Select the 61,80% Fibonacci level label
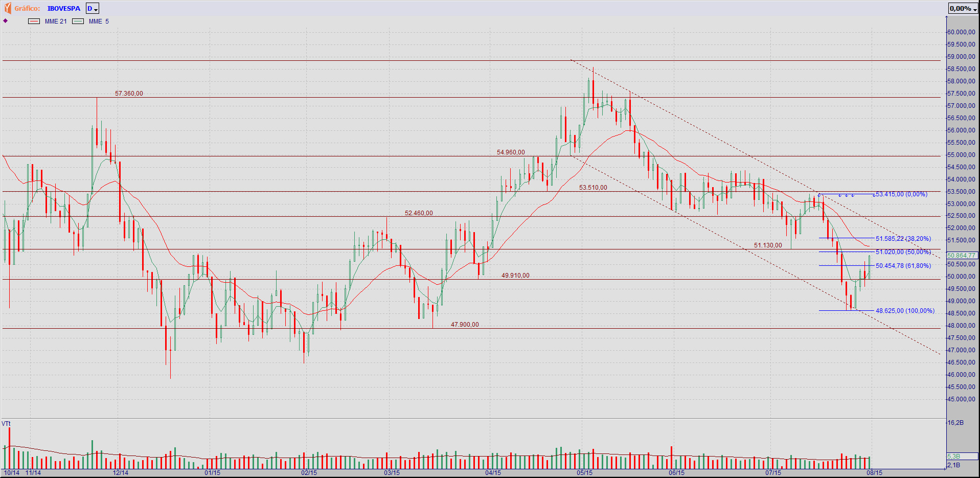980x478 pixels. (903, 266)
